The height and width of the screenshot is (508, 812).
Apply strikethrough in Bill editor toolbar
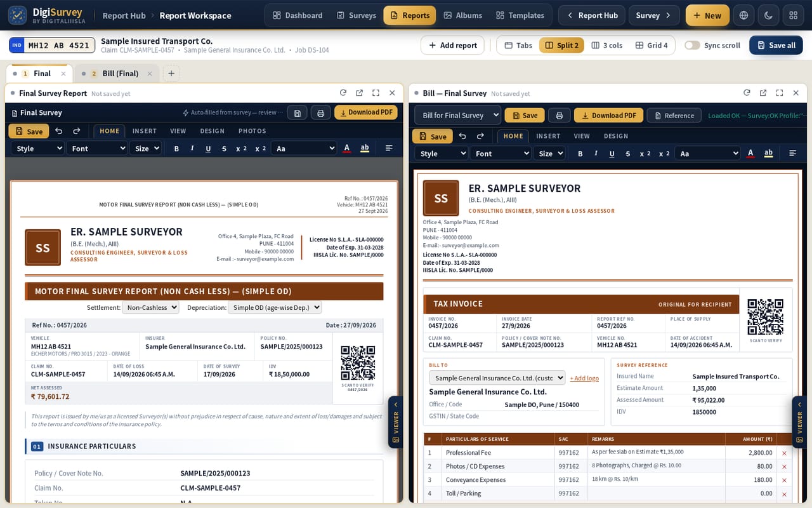[x=627, y=154]
